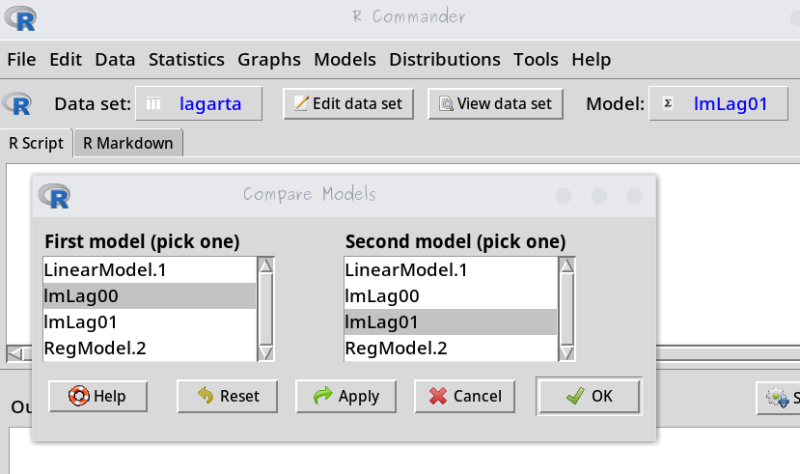This screenshot has width=800, height=474.
Task: Choose lmLag01 in the First model list
Action: tap(149, 322)
